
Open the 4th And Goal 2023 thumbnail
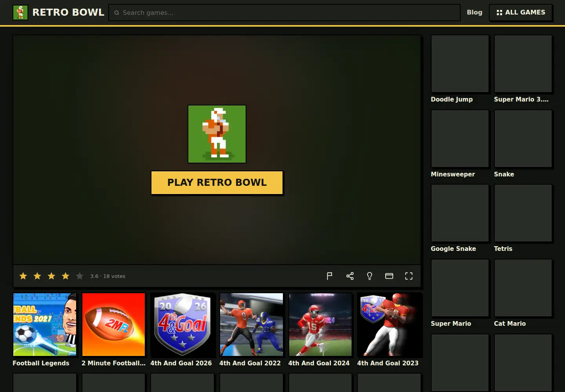[389, 325]
